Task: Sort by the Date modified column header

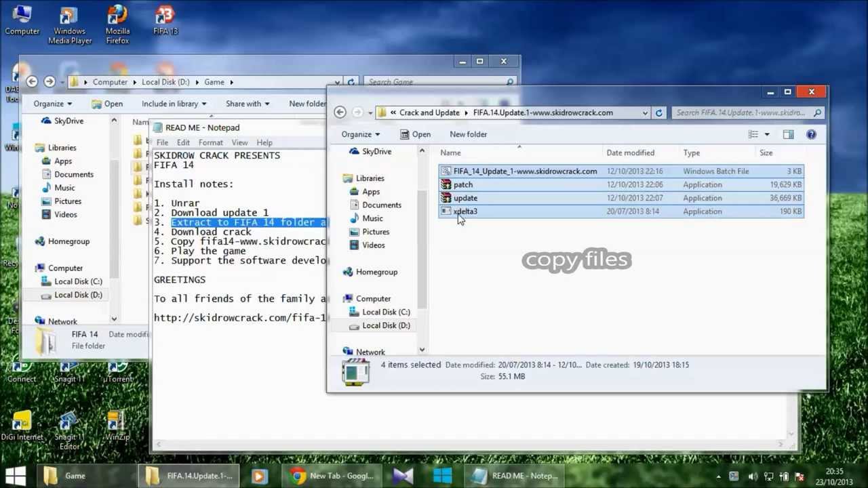Action: point(630,153)
